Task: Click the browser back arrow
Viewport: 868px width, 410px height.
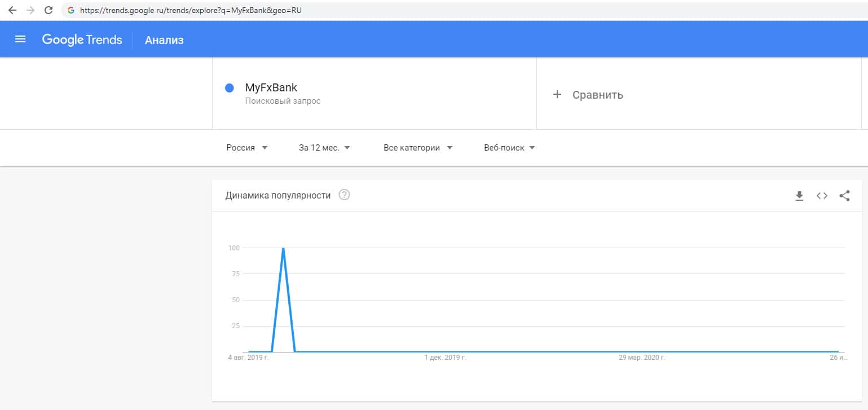Action: (12, 10)
